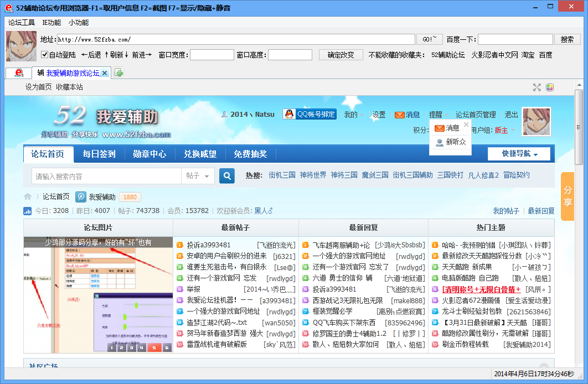This screenshot has height=384, width=588.
Task: Open post 投诉a3993481 in 最新帖子
Action: [x=209, y=245]
